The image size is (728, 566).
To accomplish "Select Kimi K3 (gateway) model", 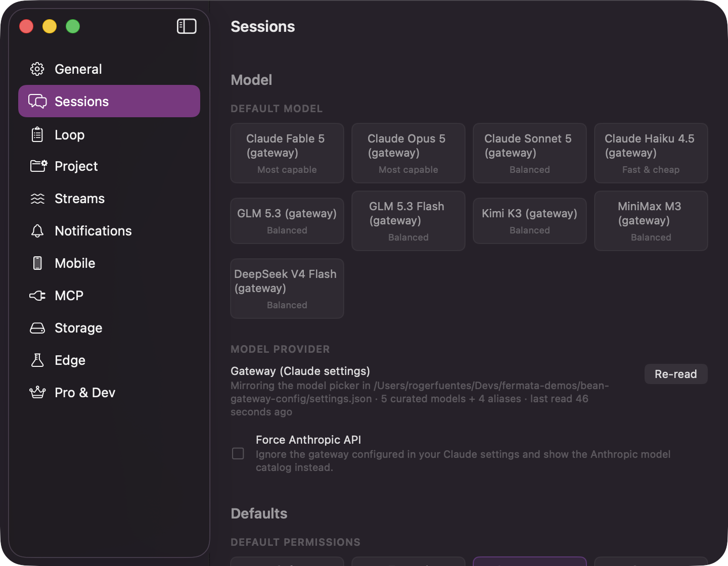I will point(530,221).
